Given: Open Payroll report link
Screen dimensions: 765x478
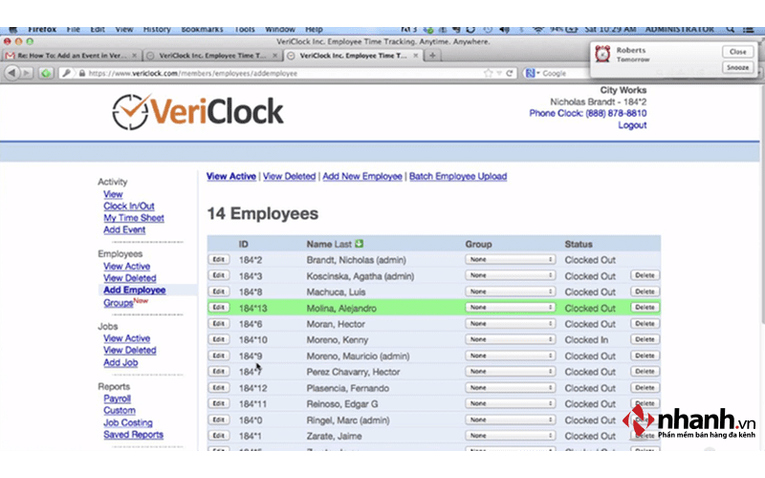Looking at the screenshot, I should coord(117,398).
